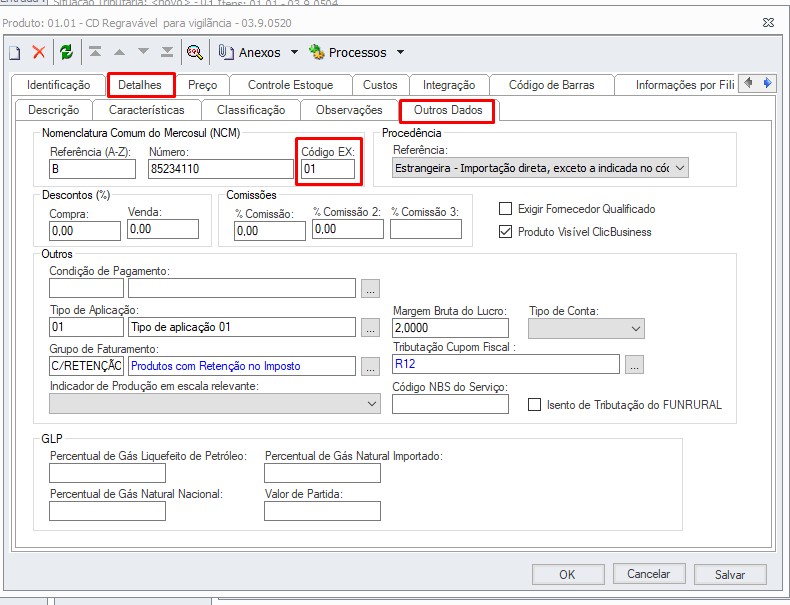Click the % Comissão 3 field
Screen dimensions: 790x605
tap(426, 229)
